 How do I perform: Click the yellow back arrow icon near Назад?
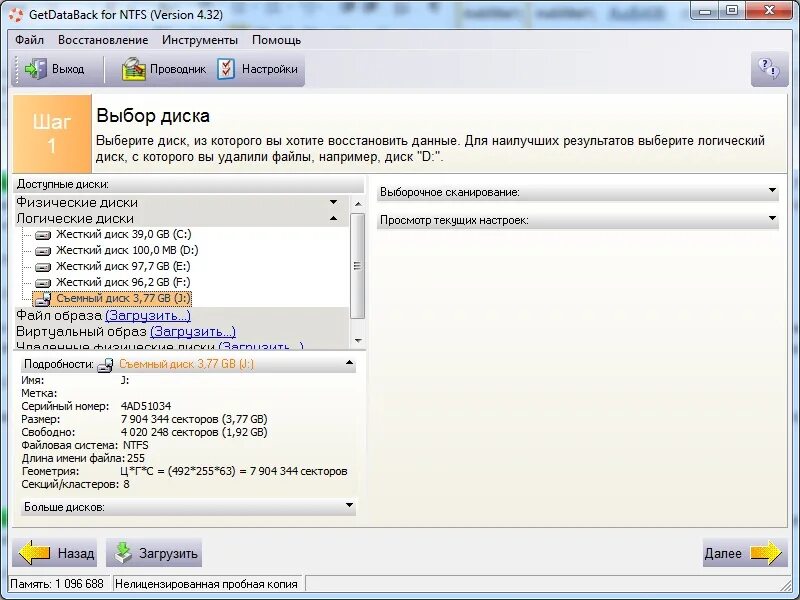tap(34, 553)
